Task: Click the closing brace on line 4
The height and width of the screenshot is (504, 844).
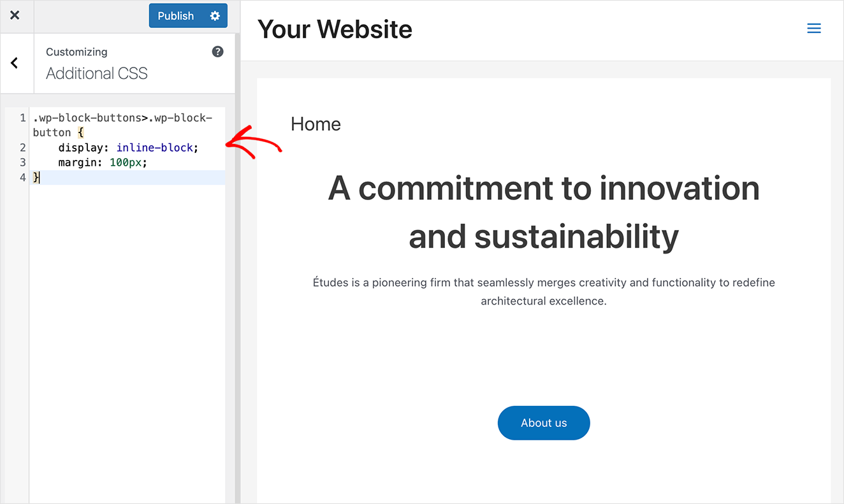Action: point(36,177)
